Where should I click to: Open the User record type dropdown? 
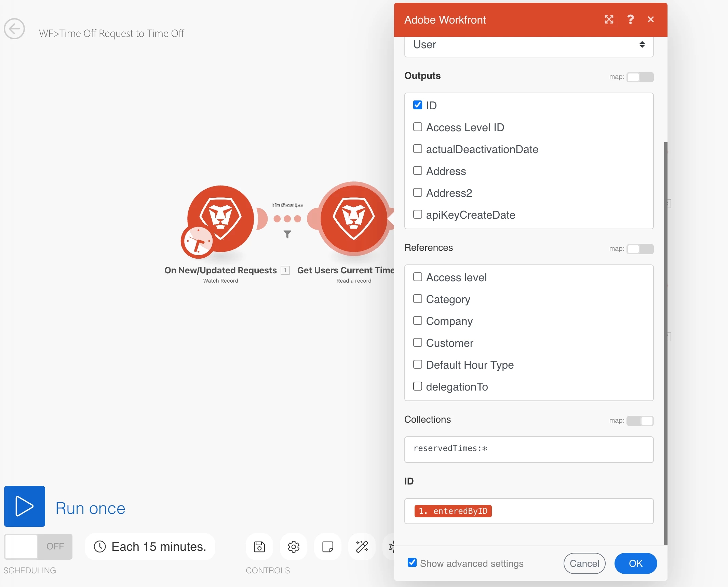tap(529, 45)
